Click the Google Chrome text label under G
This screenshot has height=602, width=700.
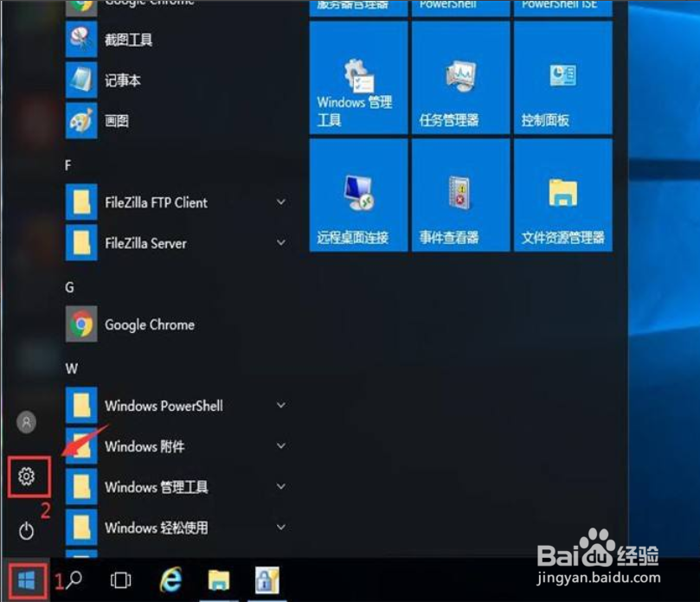150,325
